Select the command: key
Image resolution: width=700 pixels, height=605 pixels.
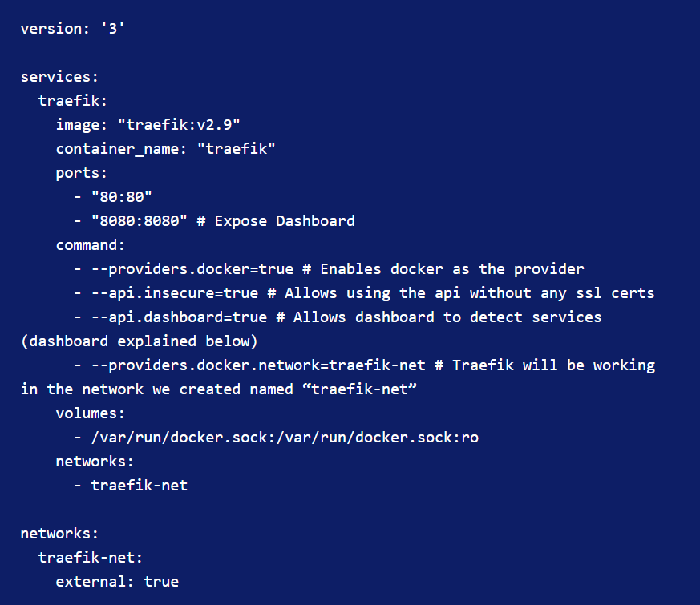tap(90, 245)
